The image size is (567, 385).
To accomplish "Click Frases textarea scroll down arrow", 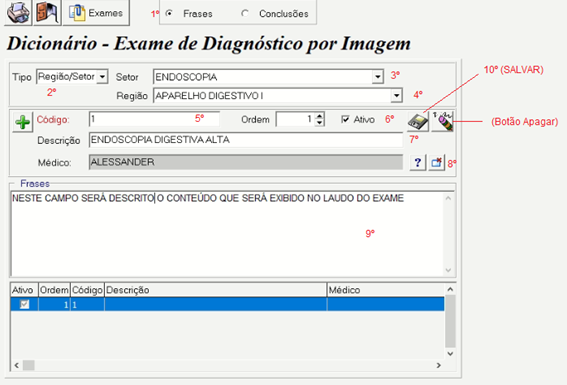I will point(448,270).
